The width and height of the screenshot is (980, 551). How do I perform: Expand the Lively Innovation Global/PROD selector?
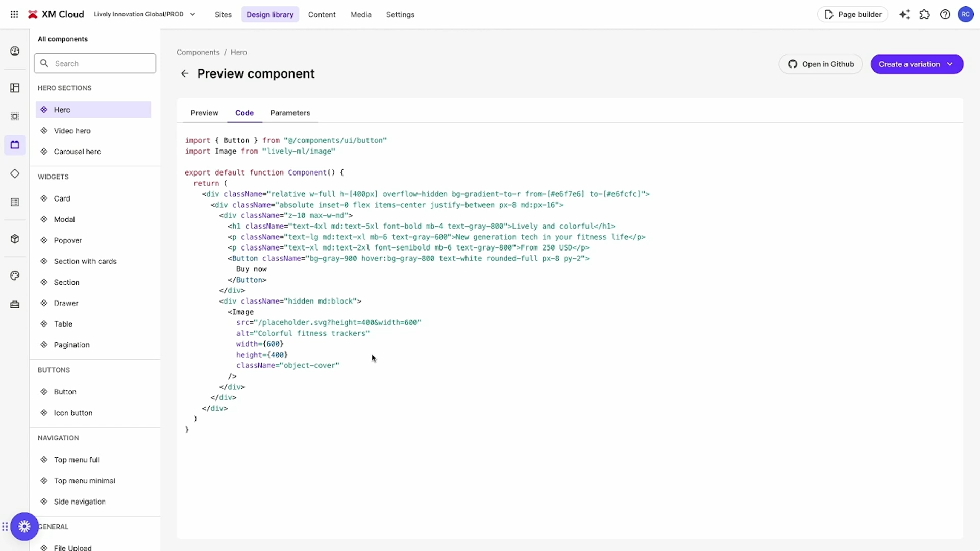pos(192,14)
